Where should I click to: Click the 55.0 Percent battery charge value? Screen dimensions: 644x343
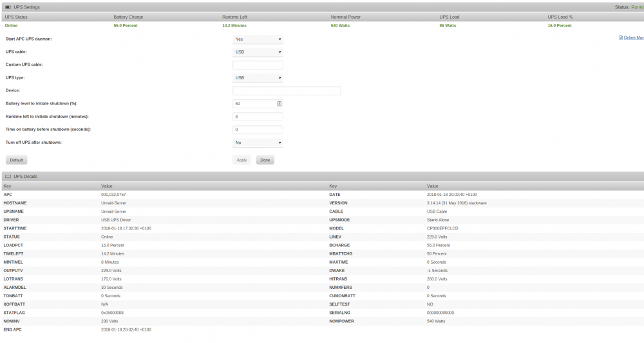[126, 26]
